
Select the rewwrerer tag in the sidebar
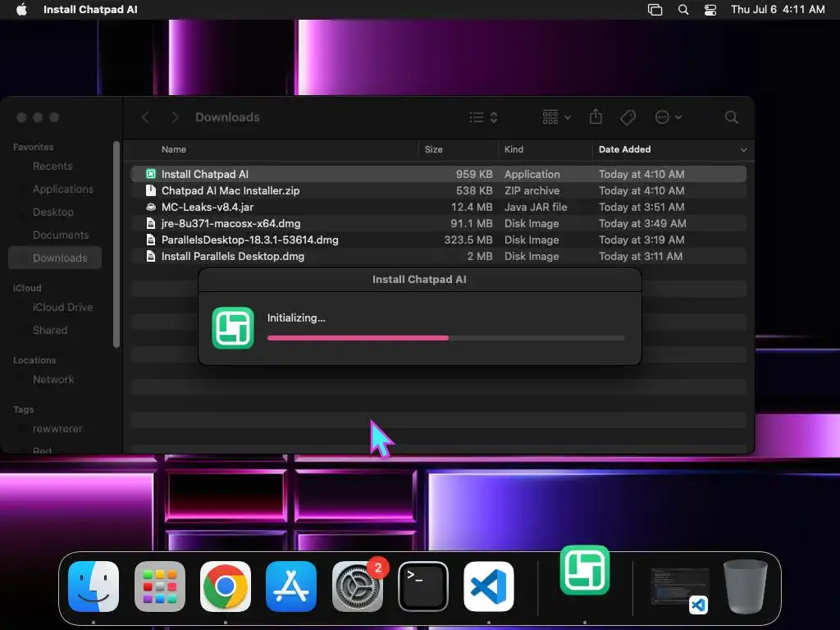coord(57,429)
